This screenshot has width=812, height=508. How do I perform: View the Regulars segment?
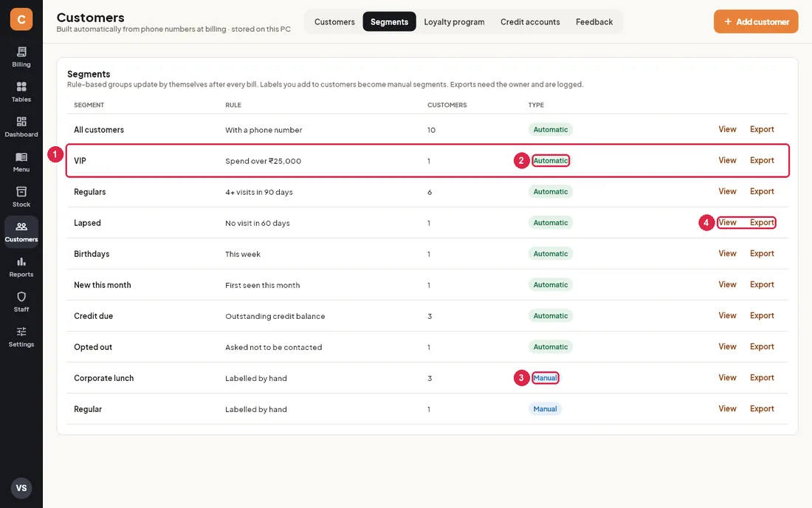click(727, 191)
